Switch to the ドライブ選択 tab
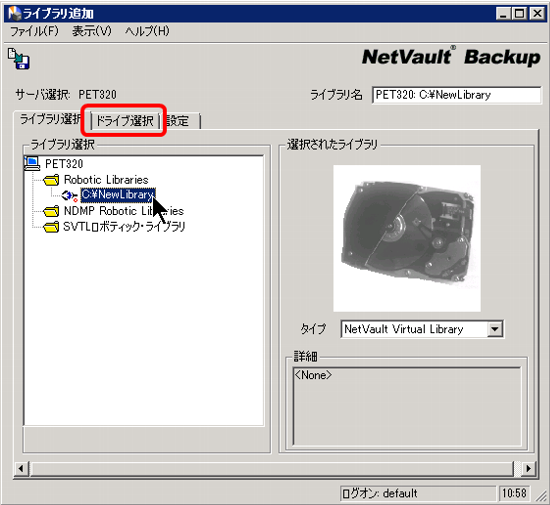550x505 pixels. pyautogui.click(x=125, y=121)
